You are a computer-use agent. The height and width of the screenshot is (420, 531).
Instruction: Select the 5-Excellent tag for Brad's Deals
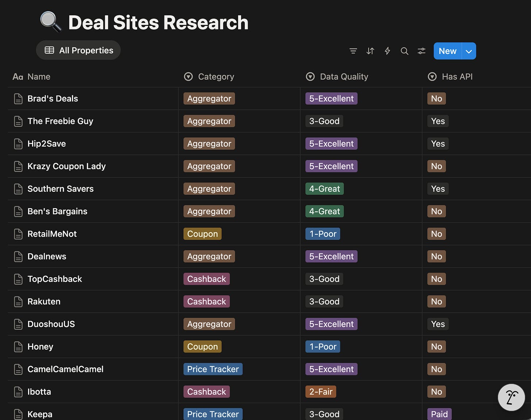pyautogui.click(x=332, y=98)
